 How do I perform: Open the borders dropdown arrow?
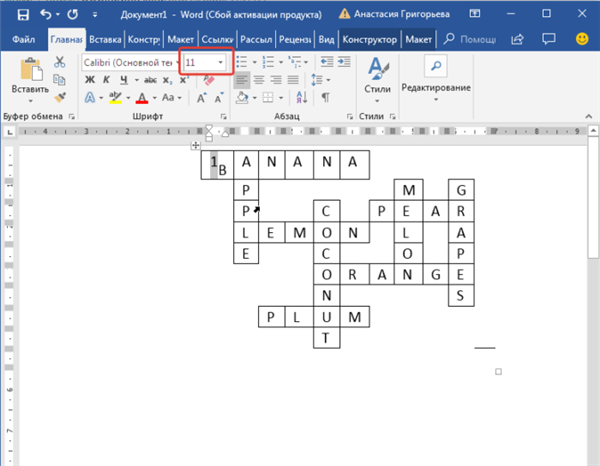281,98
